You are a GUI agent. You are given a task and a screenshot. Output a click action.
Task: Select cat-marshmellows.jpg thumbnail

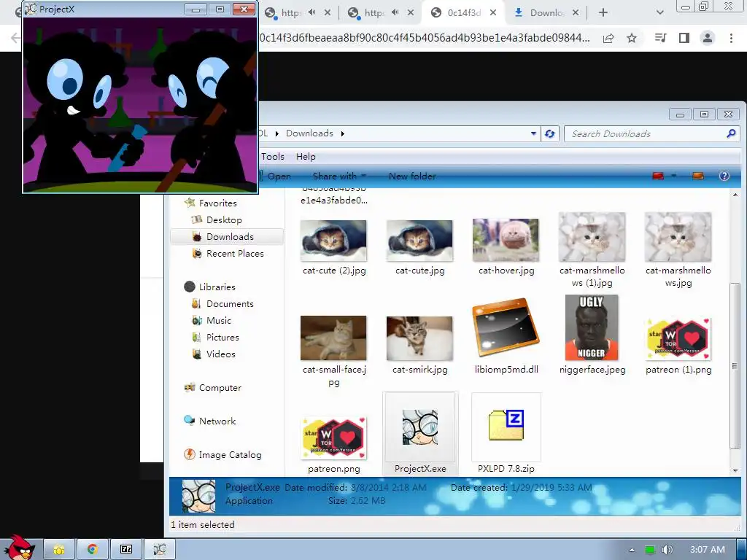pyautogui.click(x=678, y=237)
